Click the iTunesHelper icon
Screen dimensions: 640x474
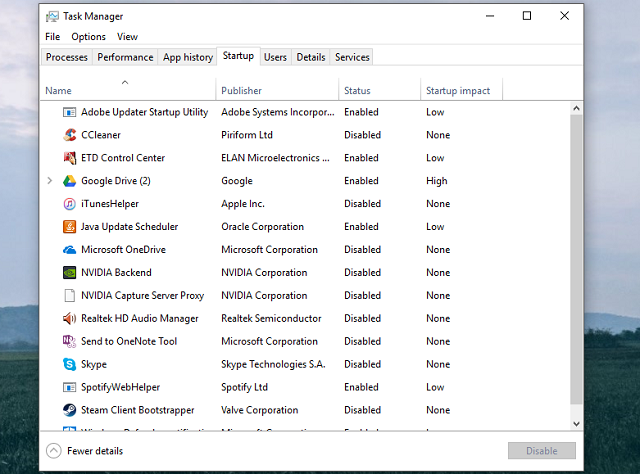pyautogui.click(x=69, y=203)
